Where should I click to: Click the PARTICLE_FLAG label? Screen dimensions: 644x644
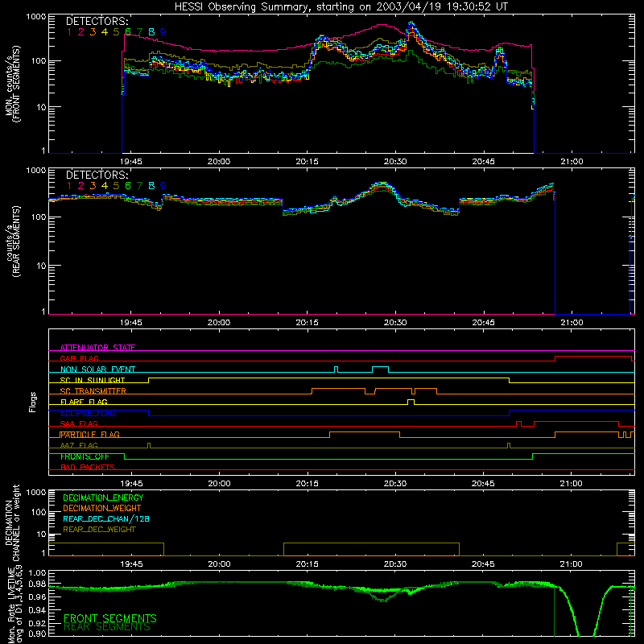(90, 434)
